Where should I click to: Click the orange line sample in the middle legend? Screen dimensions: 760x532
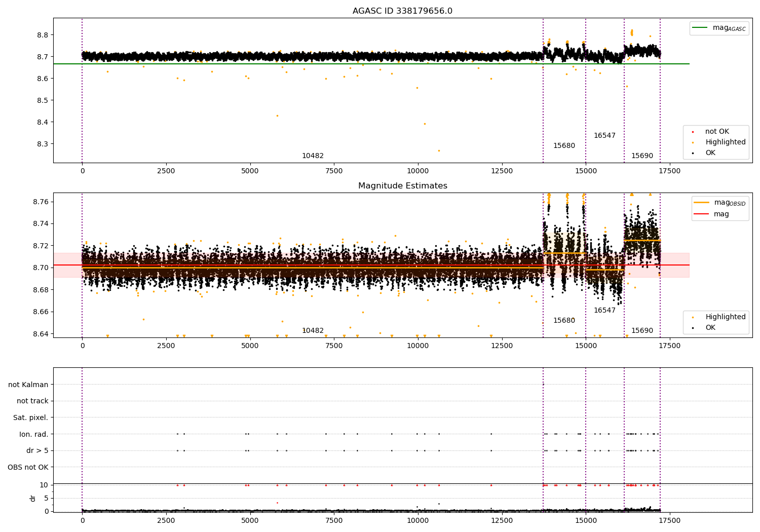(701, 203)
